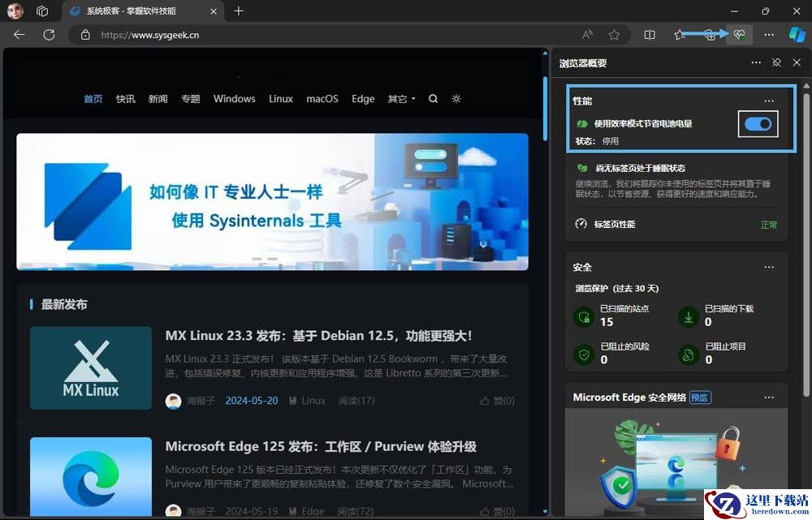Open options for Microsoft Edge 安全网络 card
Screen dimensions: 812x520
click(x=769, y=398)
